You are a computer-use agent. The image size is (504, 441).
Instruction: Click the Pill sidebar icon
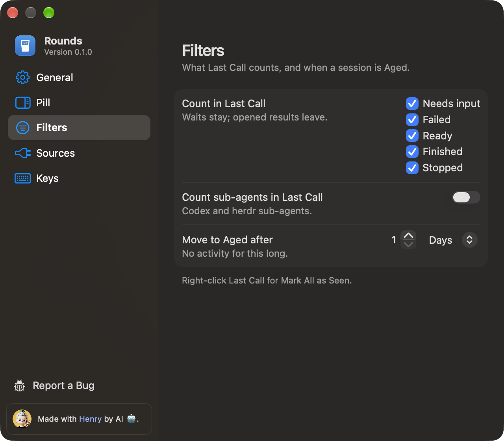tap(23, 103)
